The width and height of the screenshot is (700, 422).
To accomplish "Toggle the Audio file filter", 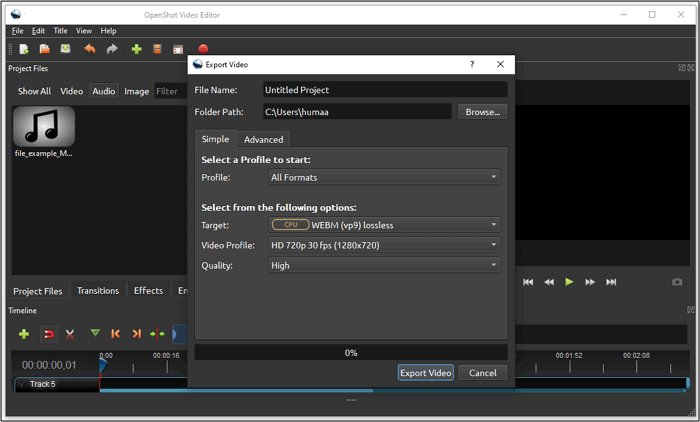I will pyautogui.click(x=104, y=91).
